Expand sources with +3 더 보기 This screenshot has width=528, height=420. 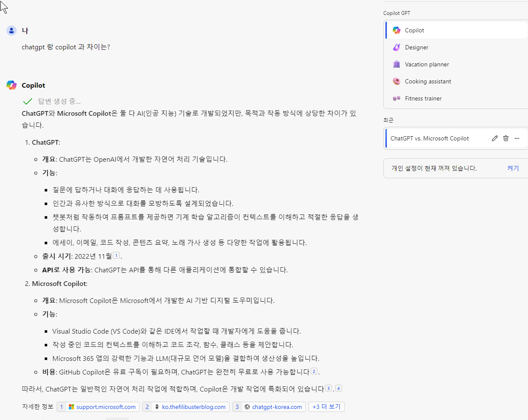326,407
